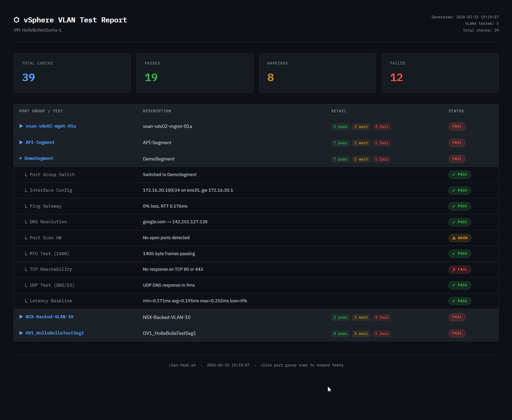Click the '3 warn' chip for NSX-Backed-VLAN-10
The width and height of the screenshot is (512, 420).
tap(361, 318)
